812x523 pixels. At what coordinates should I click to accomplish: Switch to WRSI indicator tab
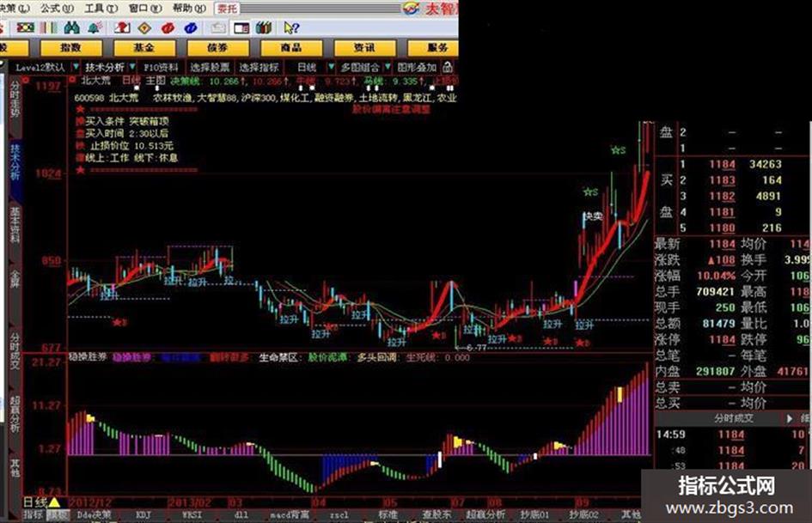[x=192, y=514]
